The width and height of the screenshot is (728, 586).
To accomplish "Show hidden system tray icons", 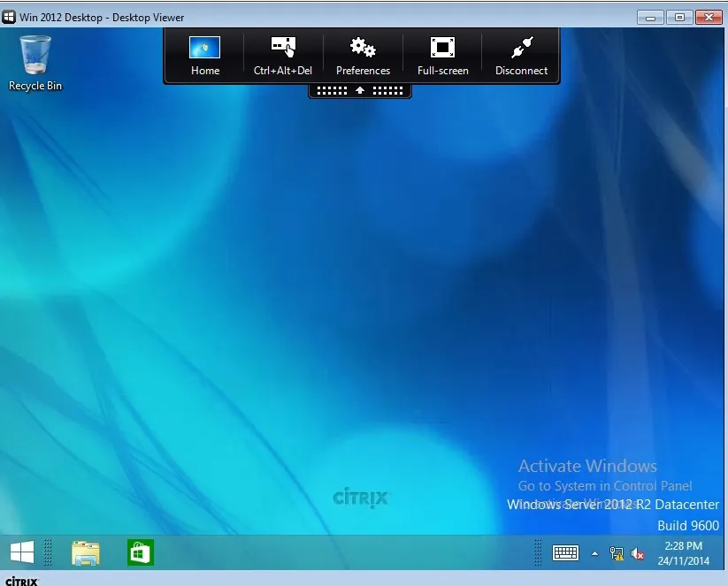I will (x=594, y=553).
